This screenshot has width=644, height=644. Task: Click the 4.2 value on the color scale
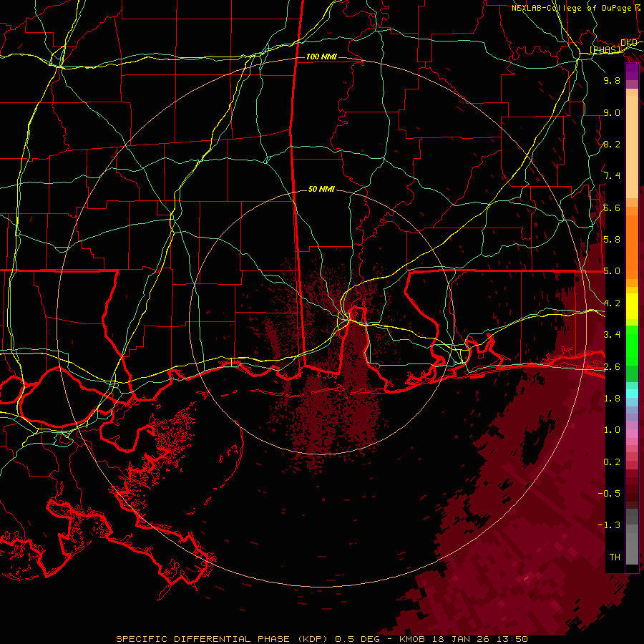point(612,303)
